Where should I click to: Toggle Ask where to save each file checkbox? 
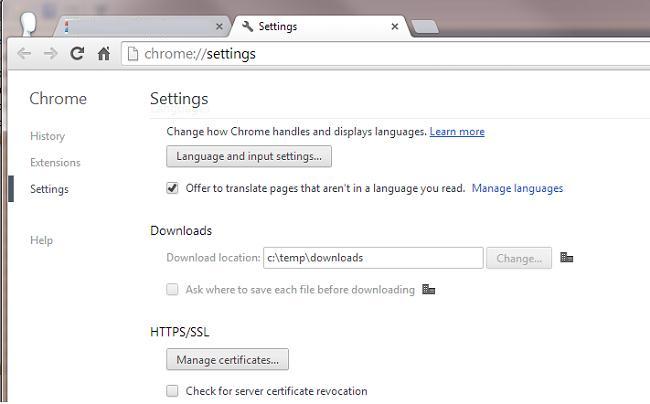pos(172,289)
